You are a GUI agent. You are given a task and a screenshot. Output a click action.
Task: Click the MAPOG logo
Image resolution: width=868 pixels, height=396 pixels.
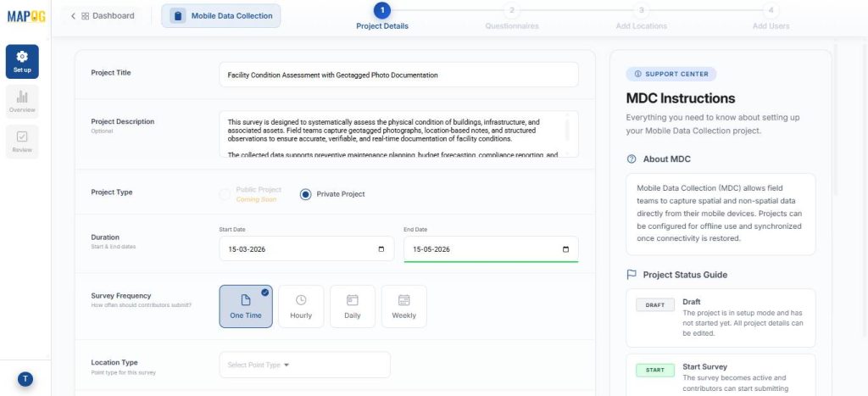click(26, 17)
